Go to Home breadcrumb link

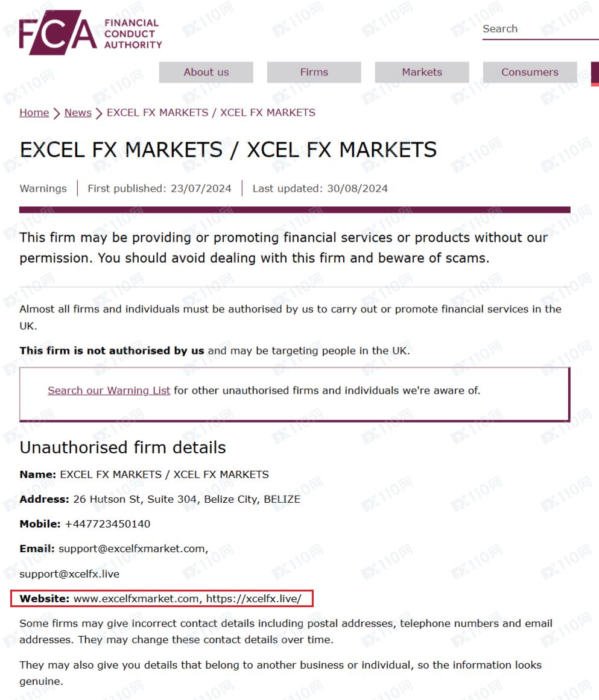coord(34,113)
